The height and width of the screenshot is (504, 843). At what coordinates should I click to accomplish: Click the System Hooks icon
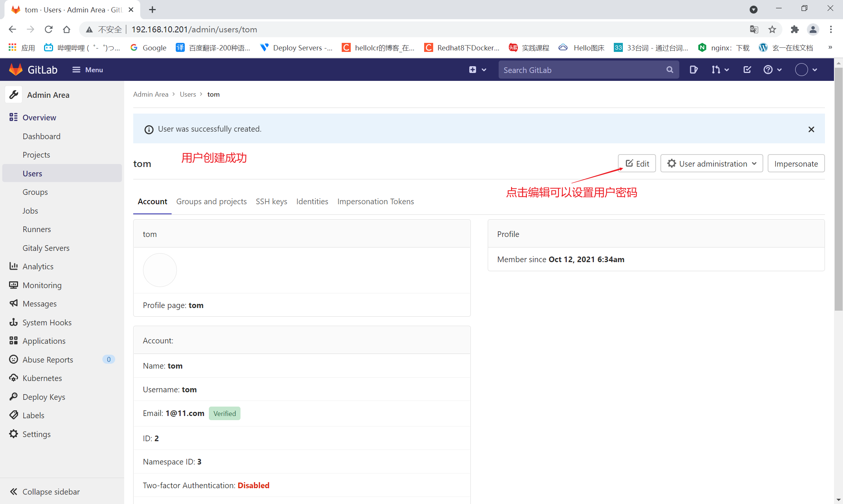tap(14, 322)
